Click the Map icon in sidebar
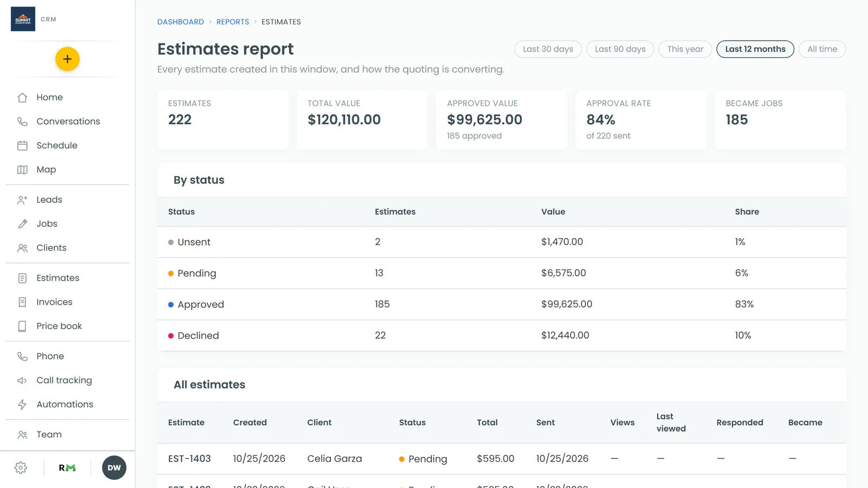Screen dimensions: 868x488 [22, 170]
